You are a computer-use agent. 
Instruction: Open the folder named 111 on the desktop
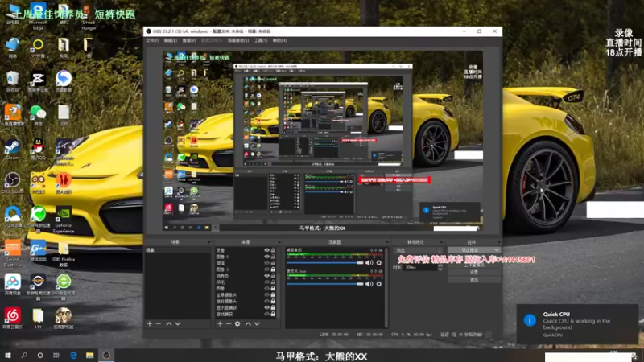38,318
